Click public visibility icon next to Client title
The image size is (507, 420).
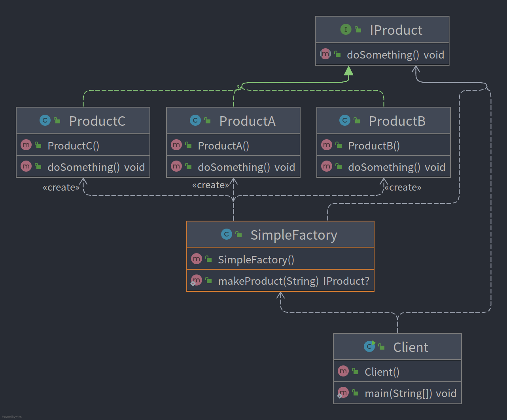tap(382, 346)
